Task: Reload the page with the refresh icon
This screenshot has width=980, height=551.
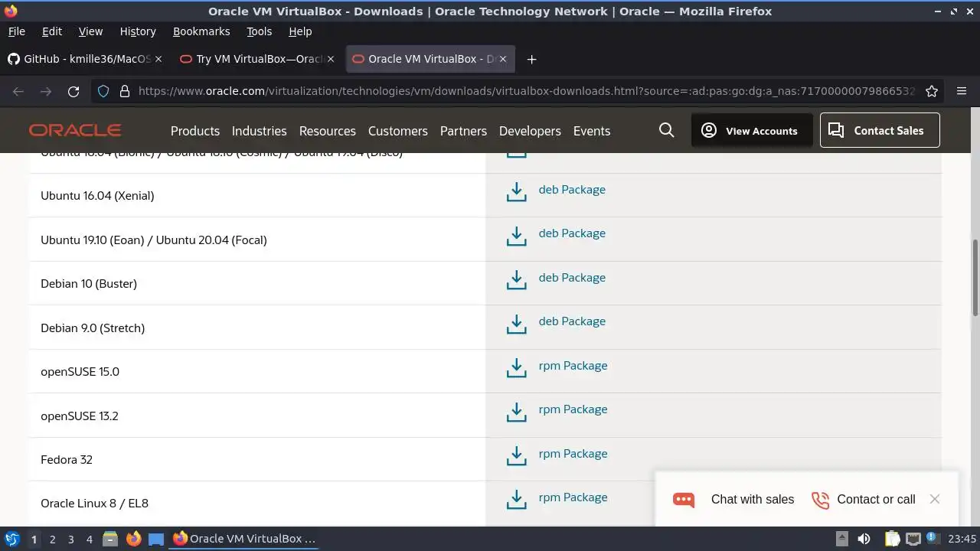Action: (73, 91)
